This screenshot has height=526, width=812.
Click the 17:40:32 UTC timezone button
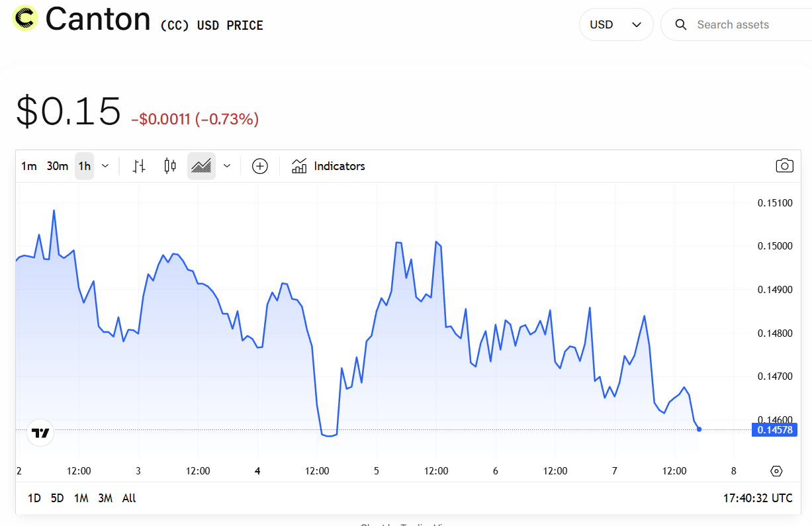point(758,498)
